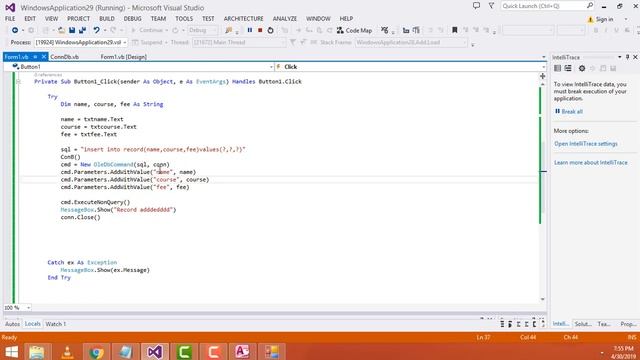This screenshot has height=360, width=640.
Task: Open the Debug configuration dropdown
Action: tap(202, 30)
